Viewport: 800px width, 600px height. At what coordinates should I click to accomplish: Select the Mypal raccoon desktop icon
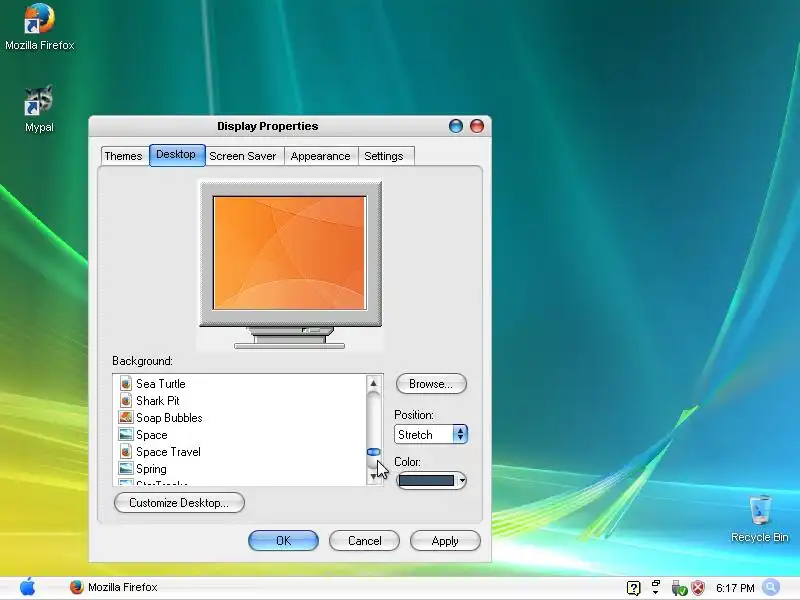point(39,100)
